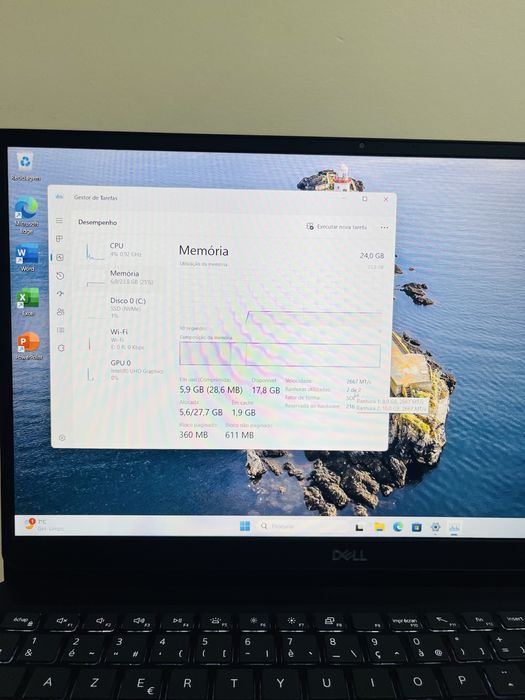Click the 5,9 GB (28,6 MB) in-use value
525x700 pixels.
pos(211,390)
